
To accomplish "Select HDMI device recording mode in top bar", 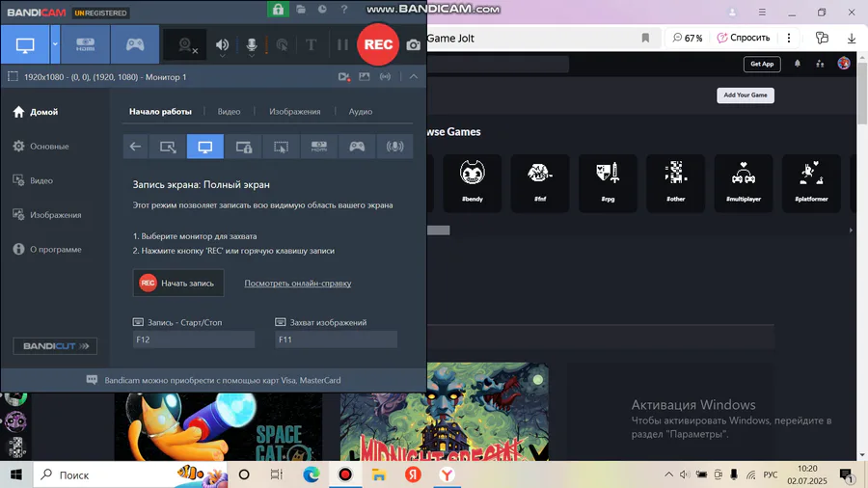I will pyautogui.click(x=85, y=44).
